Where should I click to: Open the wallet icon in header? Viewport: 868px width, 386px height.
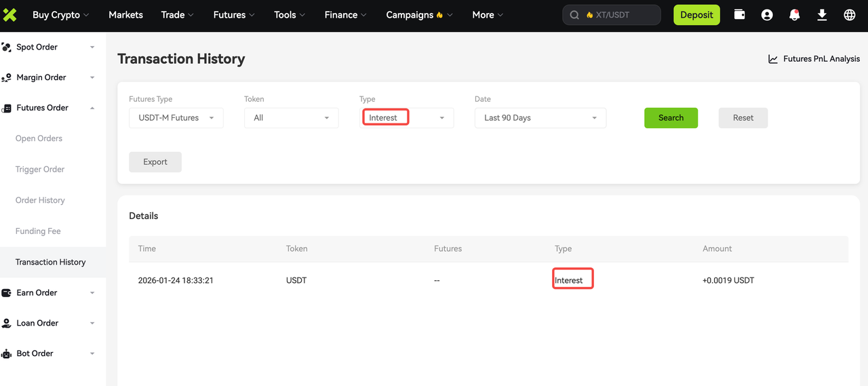coord(740,15)
